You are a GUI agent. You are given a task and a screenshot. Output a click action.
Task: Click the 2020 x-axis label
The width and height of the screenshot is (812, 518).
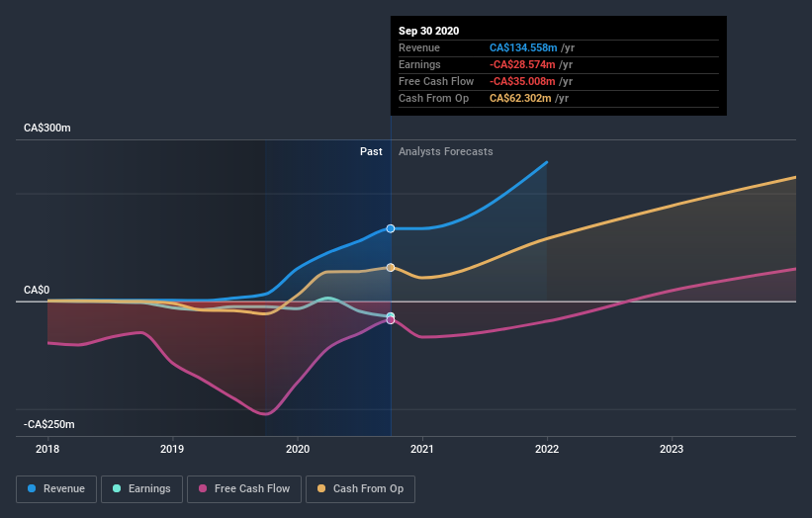click(x=298, y=449)
